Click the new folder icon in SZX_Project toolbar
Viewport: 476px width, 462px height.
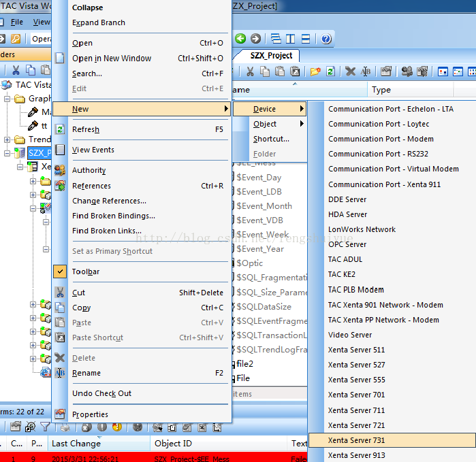coord(315,71)
